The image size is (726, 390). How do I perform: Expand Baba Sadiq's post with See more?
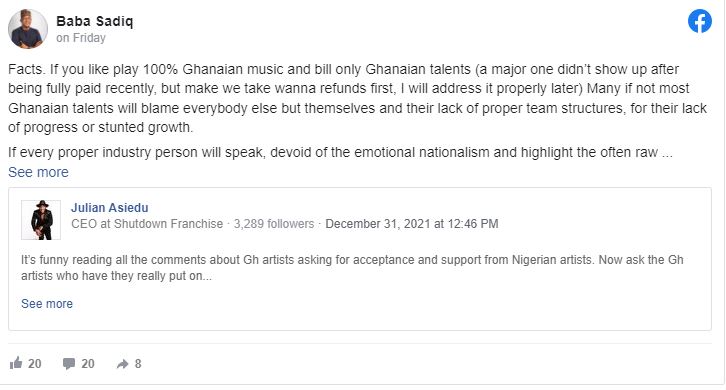pyautogui.click(x=38, y=172)
